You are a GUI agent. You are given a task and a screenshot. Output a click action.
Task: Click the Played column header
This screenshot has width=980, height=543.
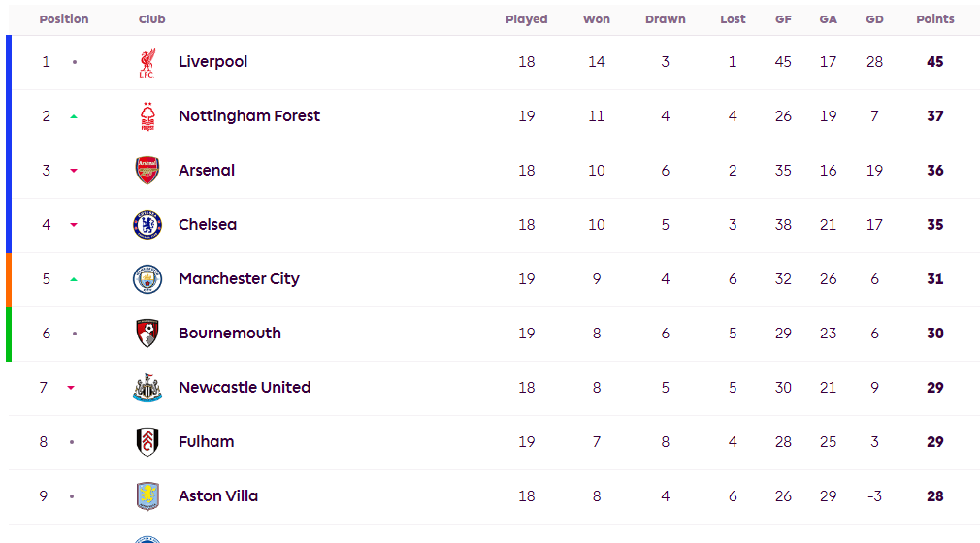pos(526,19)
